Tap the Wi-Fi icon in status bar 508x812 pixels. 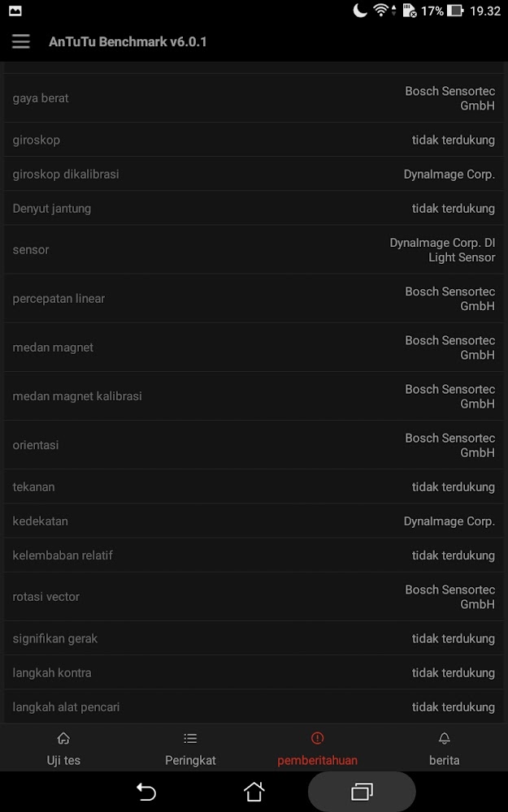point(381,11)
